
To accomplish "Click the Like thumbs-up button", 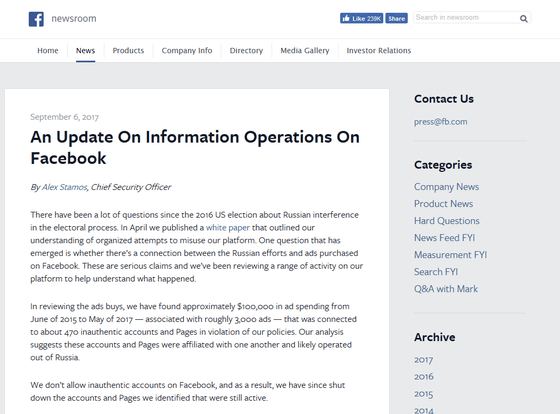I will coord(361,18).
